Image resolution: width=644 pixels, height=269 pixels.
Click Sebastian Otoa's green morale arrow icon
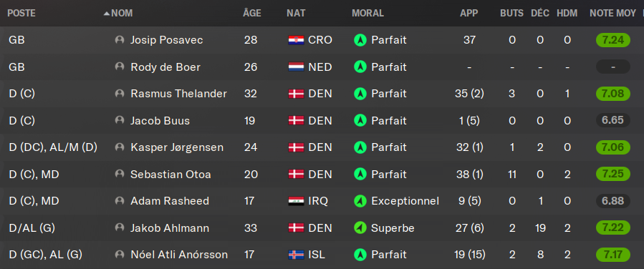click(360, 175)
